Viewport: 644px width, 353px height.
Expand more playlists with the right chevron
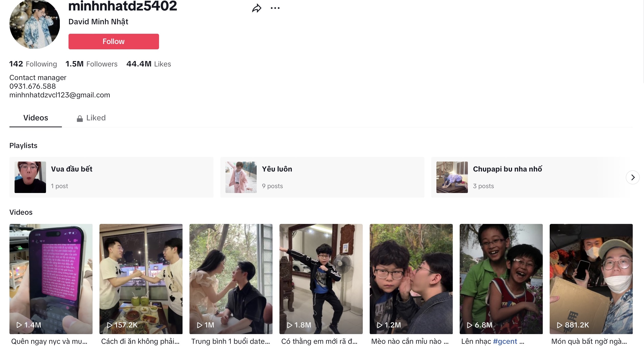[x=633, y=177]
